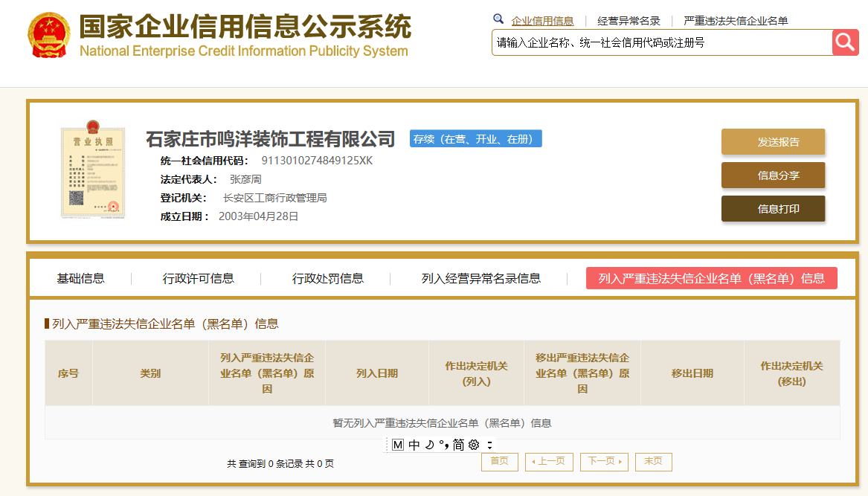Image resolution: width=868 pixels, height=496 pixels.
Task: Click company name 石家庄市鸣洋装饰工程有限公司
Action: [x=270, y=139]
